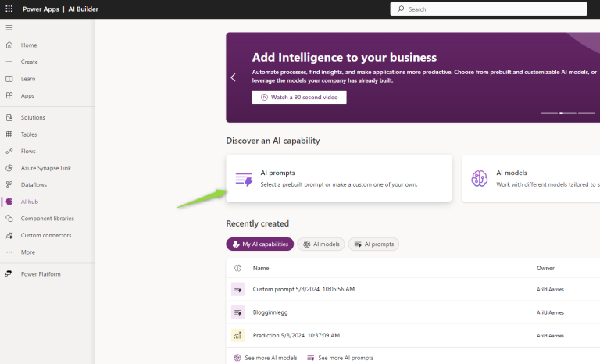Click the Flows icon

[9, 152]
